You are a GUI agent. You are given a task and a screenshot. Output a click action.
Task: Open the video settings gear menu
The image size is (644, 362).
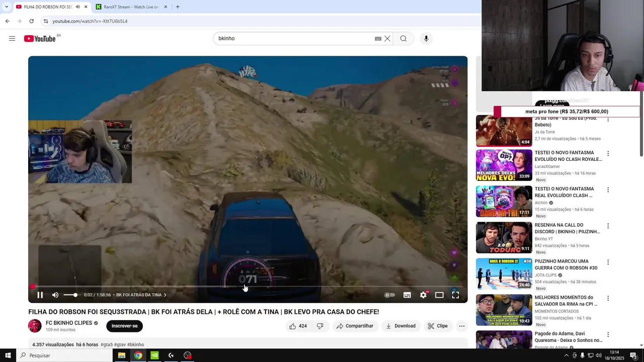pos(423,295)
